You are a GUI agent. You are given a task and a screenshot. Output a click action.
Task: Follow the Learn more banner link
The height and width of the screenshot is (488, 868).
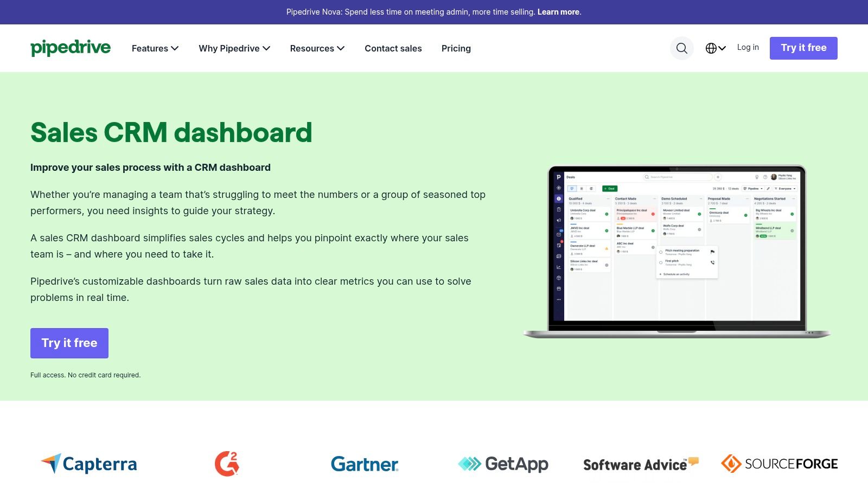558,12
